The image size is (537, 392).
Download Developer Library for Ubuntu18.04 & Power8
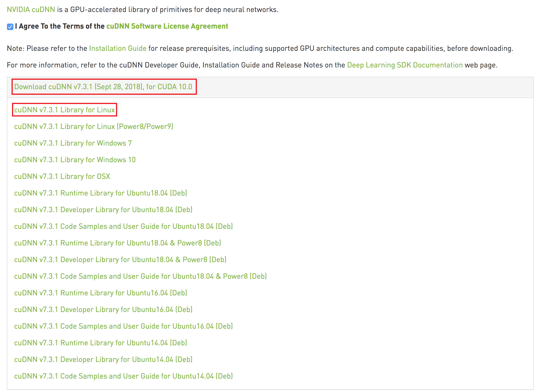click(120, 259)
